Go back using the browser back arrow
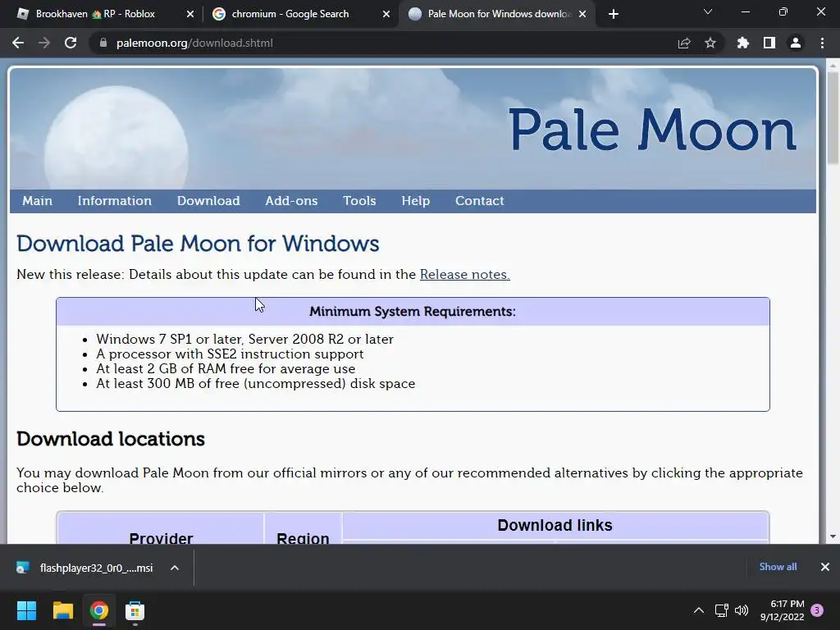 pos(18,43)
